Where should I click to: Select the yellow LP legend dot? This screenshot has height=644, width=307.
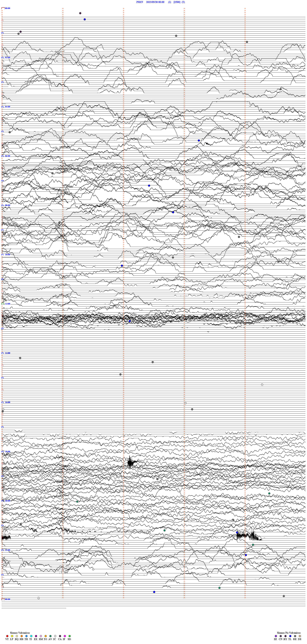pos(12,636)
